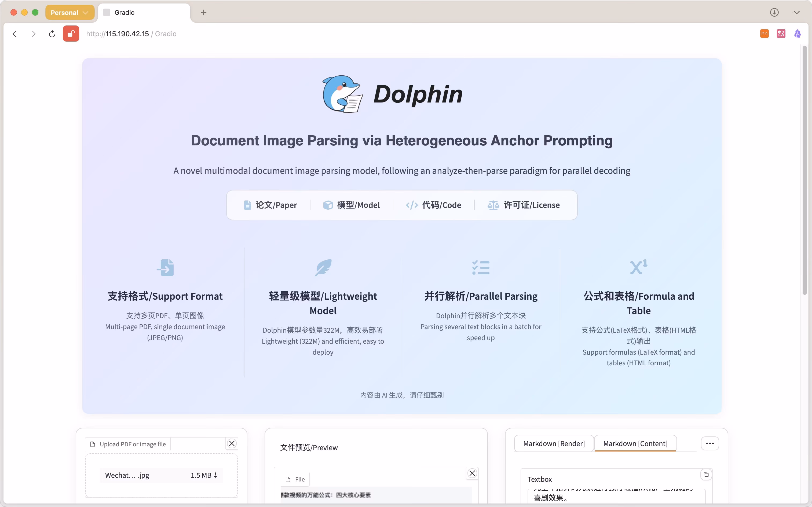Click the Dolphin mascot logo
Image resolution: width=812 pixels, height=507 pixels.
click(342, 94)
